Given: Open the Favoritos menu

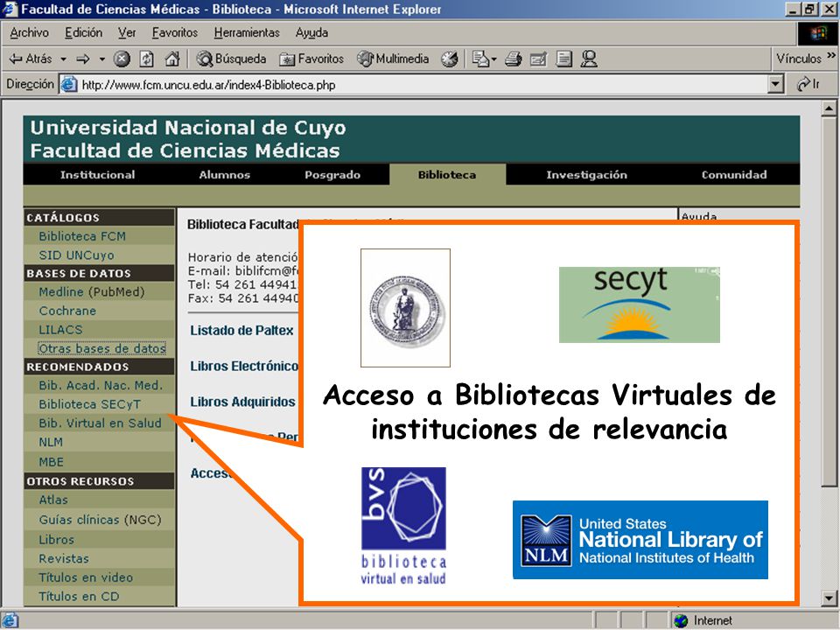Looking at the screenshot, I should (175, 32).
